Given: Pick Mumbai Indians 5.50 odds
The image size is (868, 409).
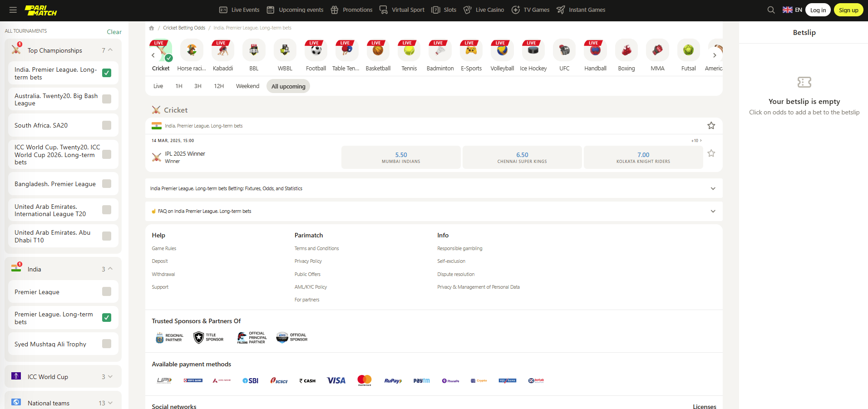Looking at the screenshot, I should [x=401, y=158].
